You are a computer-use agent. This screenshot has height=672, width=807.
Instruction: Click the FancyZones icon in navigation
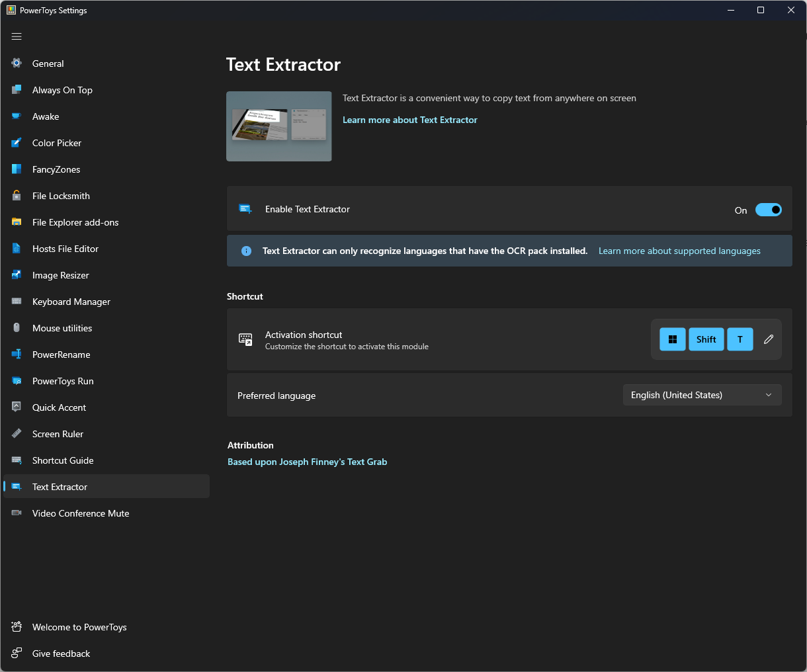[x=16, y=169]
